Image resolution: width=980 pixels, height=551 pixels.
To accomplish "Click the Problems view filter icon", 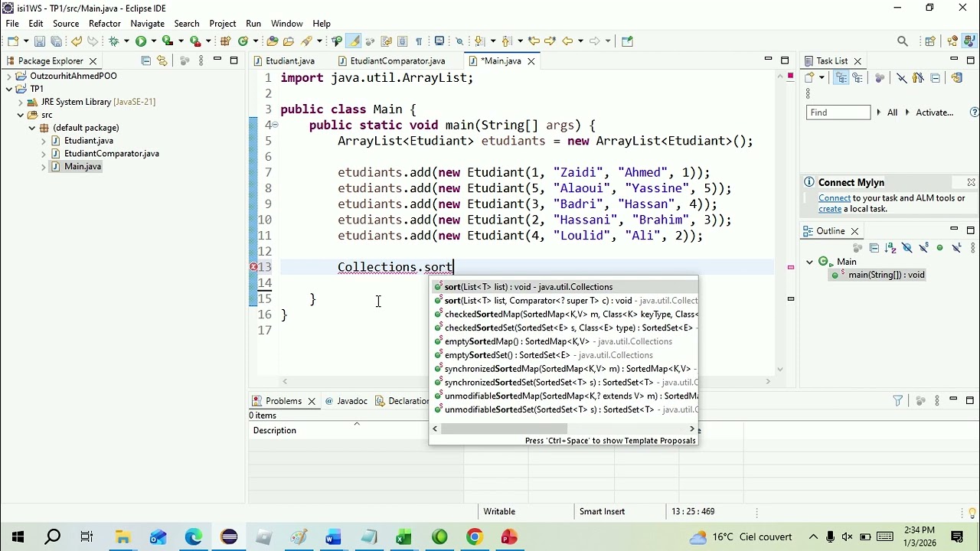I will 898,401.
